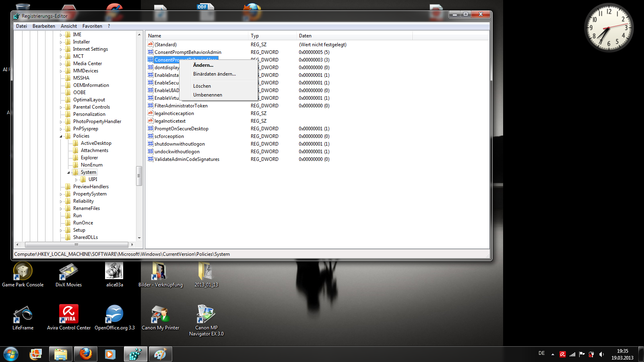Select the PreviewHandlers key
The image size is (644, 362).
[91, 187]
